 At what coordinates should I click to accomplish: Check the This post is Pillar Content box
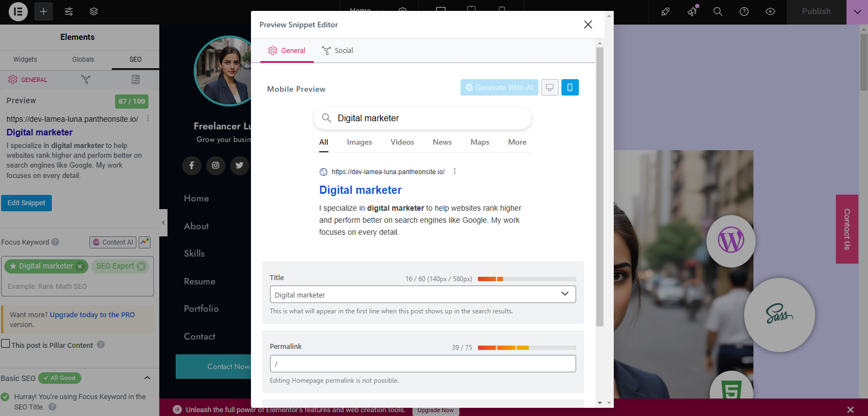pos(5,344)
